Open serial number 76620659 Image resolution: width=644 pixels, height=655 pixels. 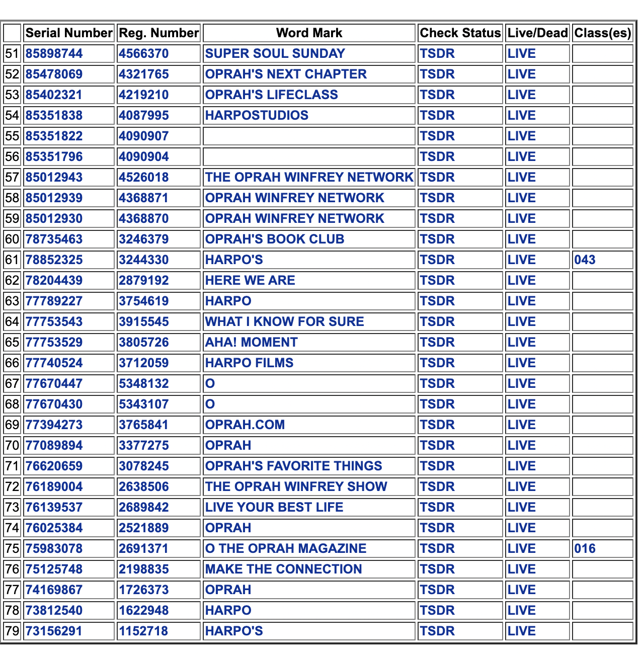coord(54,466)
